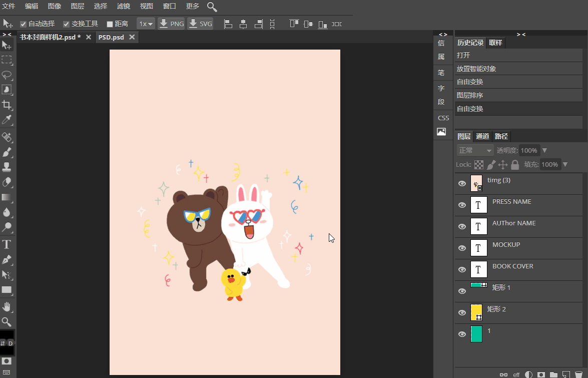This screenshot has width=588, height=378.
Task: Select the Spot Healing Brush tool
Action: (x=7, y=137)
